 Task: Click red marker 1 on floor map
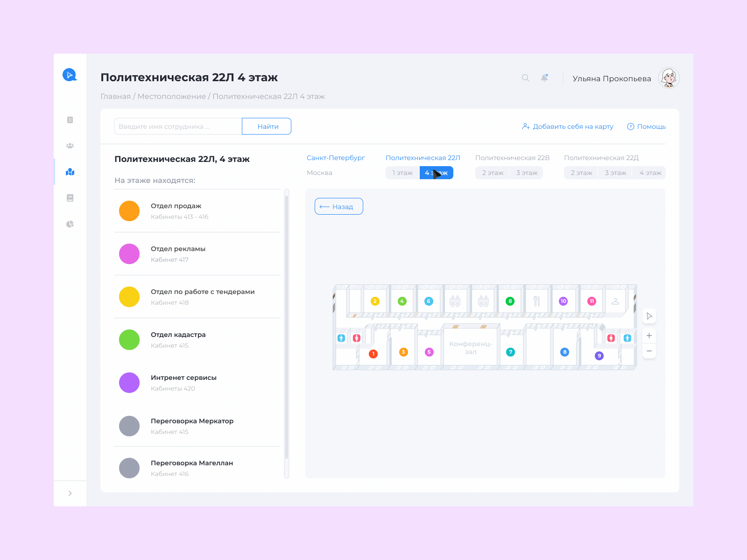[x=373, y=354]
